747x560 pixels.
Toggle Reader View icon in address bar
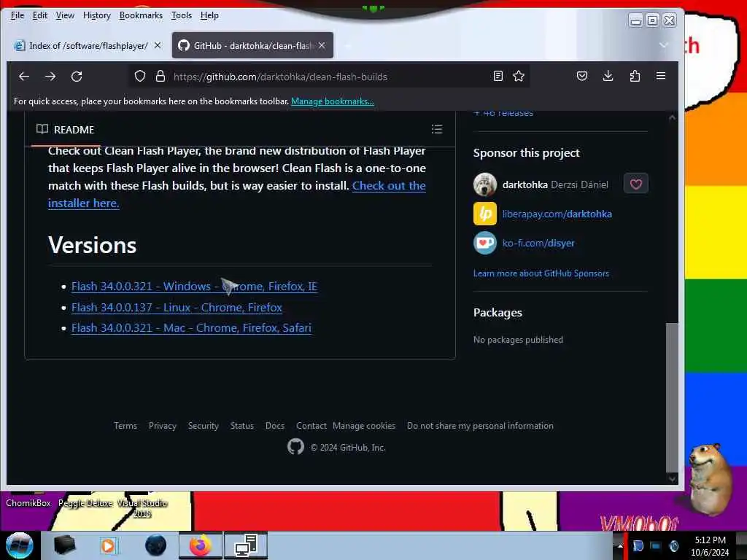tap(498, 76)
